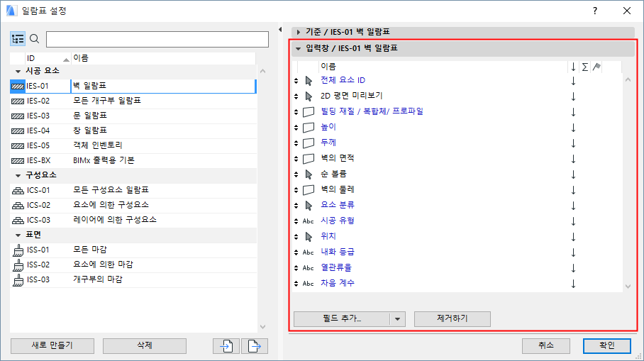Toggle sort arrow for 위치 field

point(573,237)
